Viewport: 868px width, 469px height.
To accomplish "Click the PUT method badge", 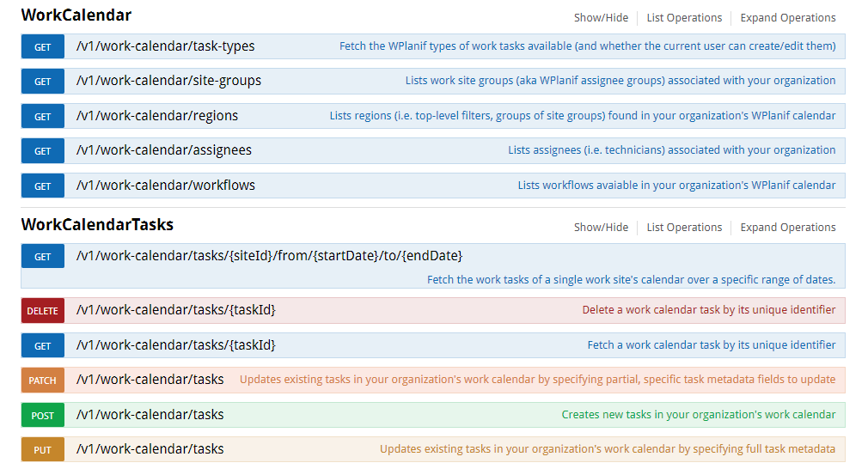I will pyautogui.click(x=42, y=450).
